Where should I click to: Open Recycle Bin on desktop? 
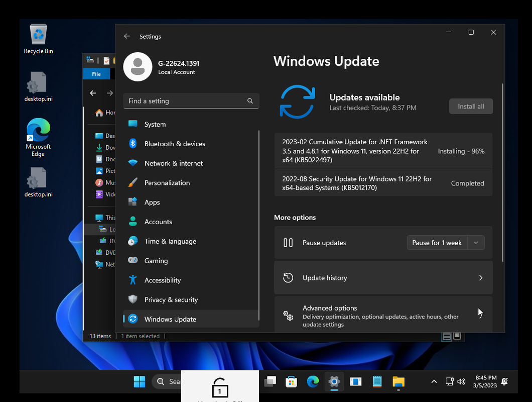coord(38,39)
